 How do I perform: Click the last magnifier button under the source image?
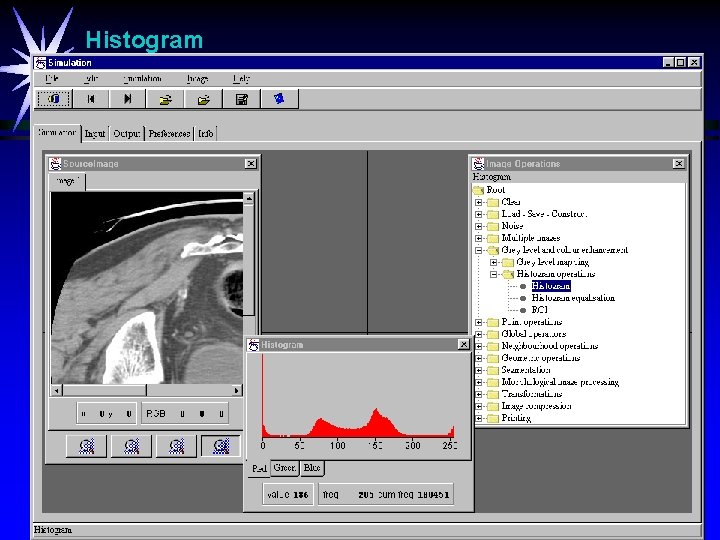[x=221, y=446]
